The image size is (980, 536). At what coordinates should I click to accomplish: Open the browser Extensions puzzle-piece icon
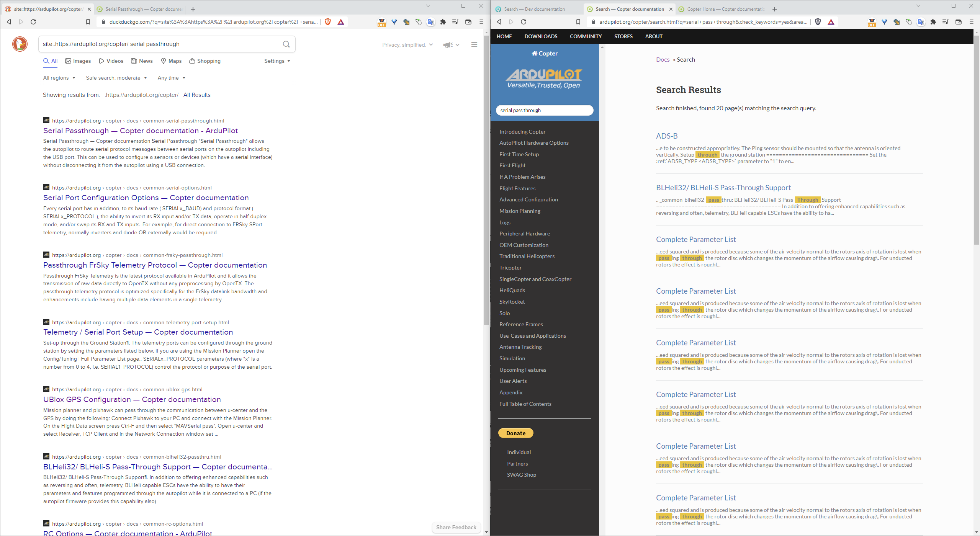[x=443, y=22]
